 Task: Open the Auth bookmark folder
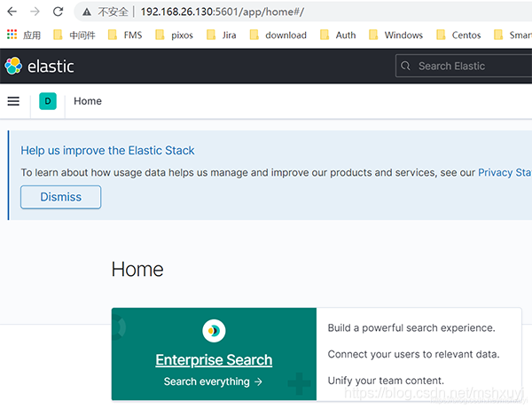tap(338, 35)
